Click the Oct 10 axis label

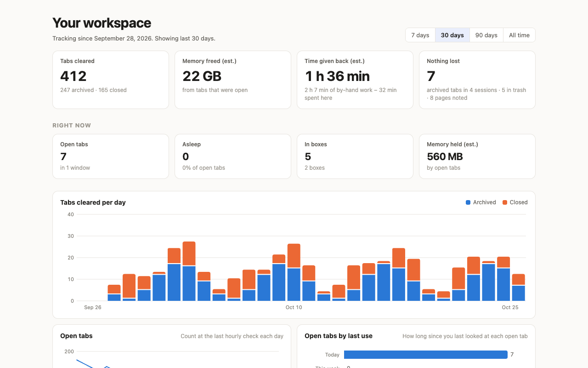tap(294, 307)
